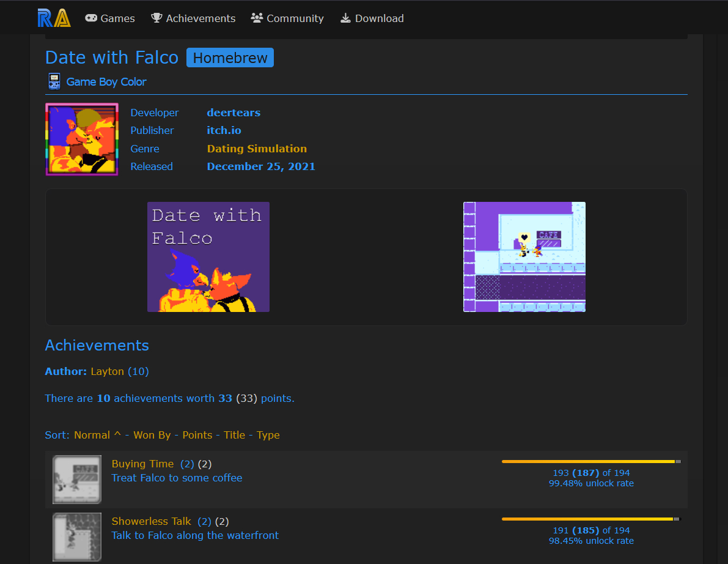Open the Achievements menu
Image resolution: width=728 pixels, height=564 pixels.
193,18
